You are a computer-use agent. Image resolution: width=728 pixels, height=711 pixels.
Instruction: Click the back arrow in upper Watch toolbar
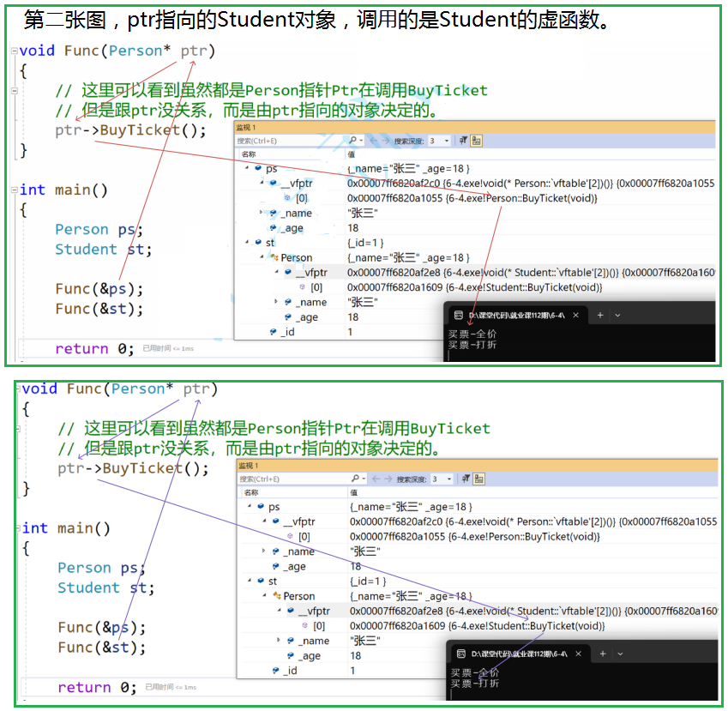click(374, 141)
